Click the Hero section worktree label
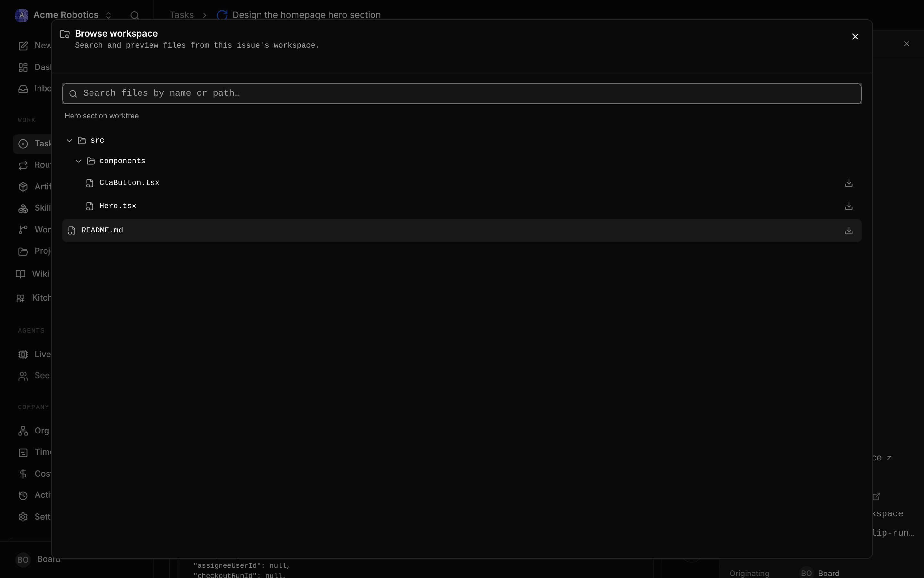The image size is (924, 578). (102, 116)
